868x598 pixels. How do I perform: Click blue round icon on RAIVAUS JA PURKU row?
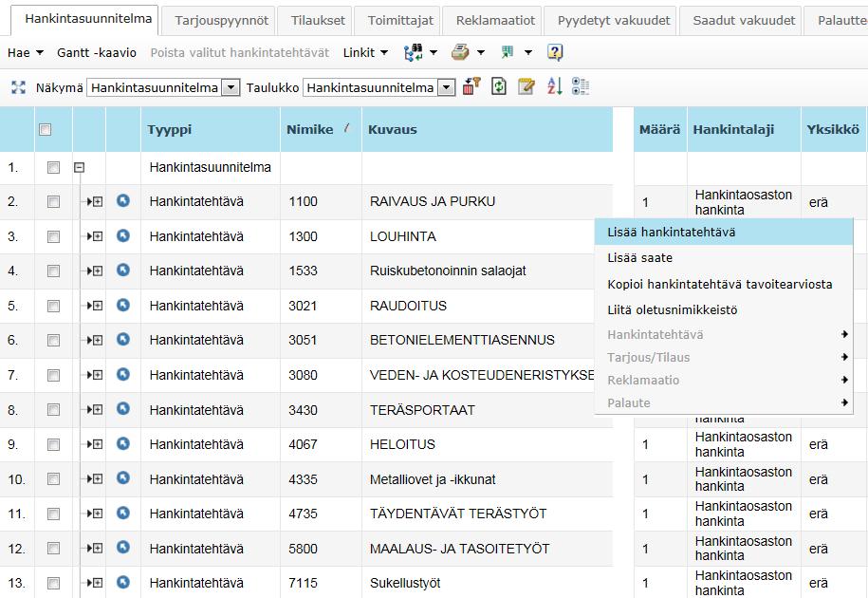[123, 200]
